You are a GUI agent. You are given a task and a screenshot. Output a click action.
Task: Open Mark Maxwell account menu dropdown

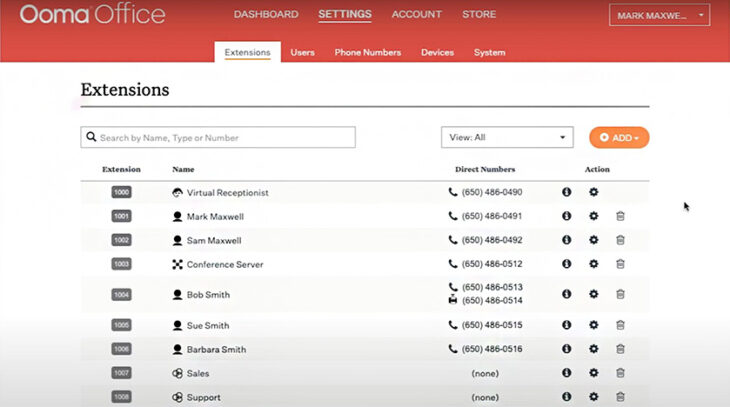(661, 15)
